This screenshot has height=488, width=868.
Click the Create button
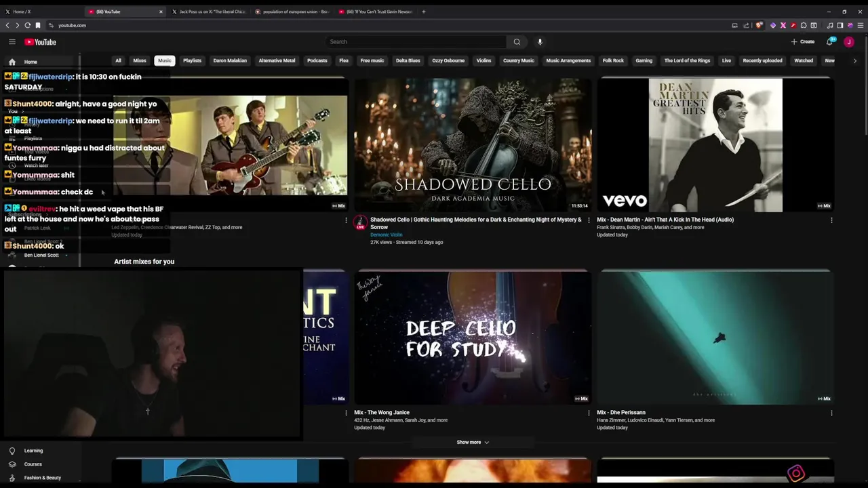[803, 42]
